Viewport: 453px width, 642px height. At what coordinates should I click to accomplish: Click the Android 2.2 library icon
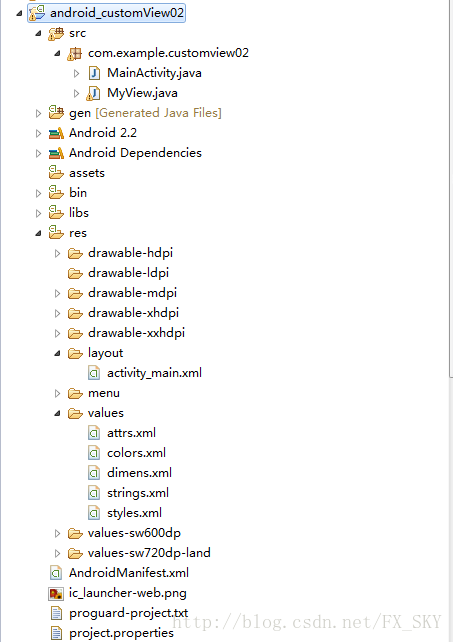56,133
